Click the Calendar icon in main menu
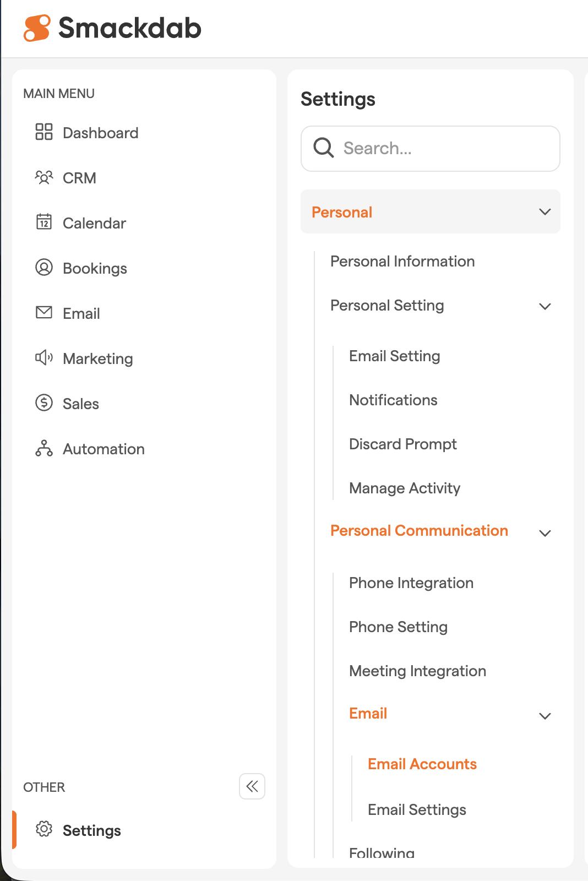Screen dimensions: 588x881 pyautogui.click(x=44, y=222)
